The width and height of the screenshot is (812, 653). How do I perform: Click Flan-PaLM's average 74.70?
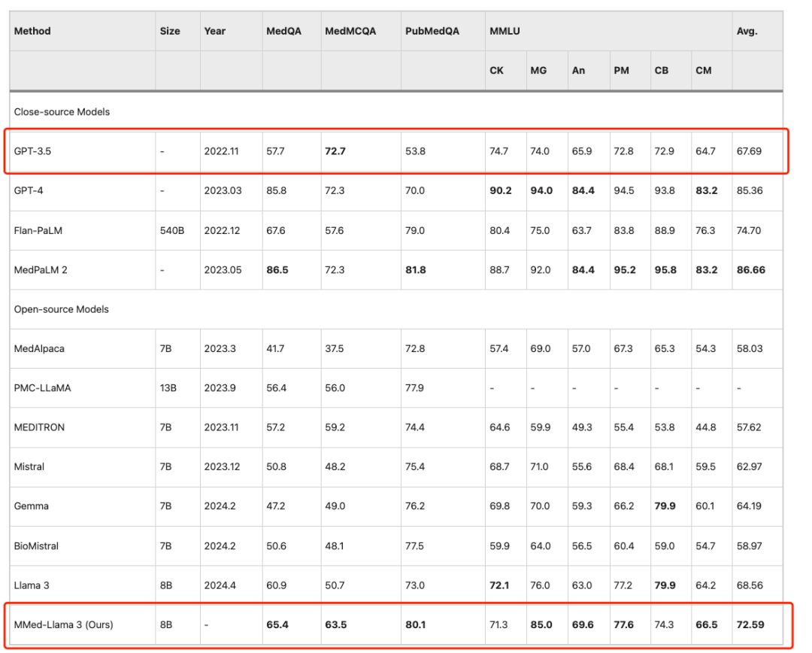click(749, 231)
